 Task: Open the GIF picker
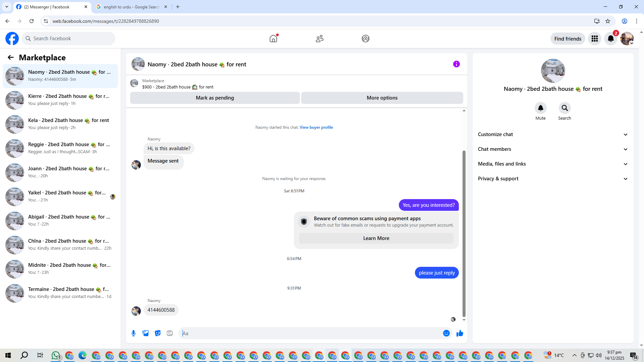170,333
